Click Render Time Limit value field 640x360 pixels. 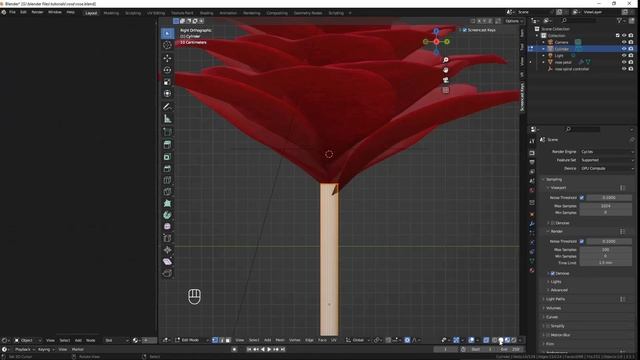coord(606,263)
